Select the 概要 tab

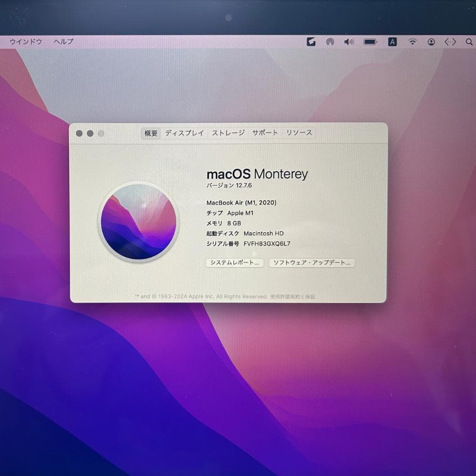(150, 133)
